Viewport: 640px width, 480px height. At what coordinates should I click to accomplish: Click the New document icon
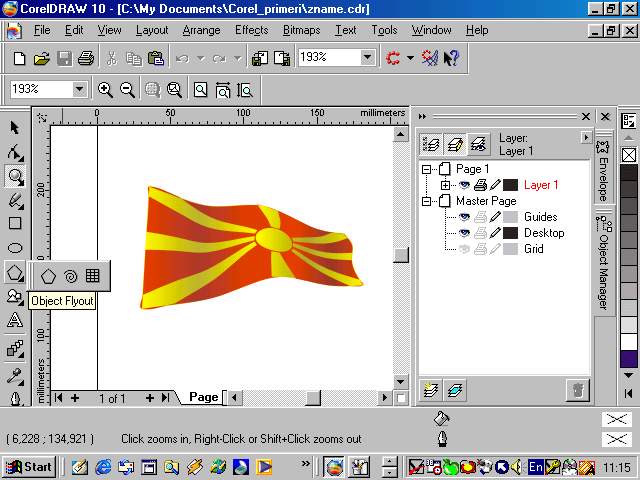(x=19, y=58)
